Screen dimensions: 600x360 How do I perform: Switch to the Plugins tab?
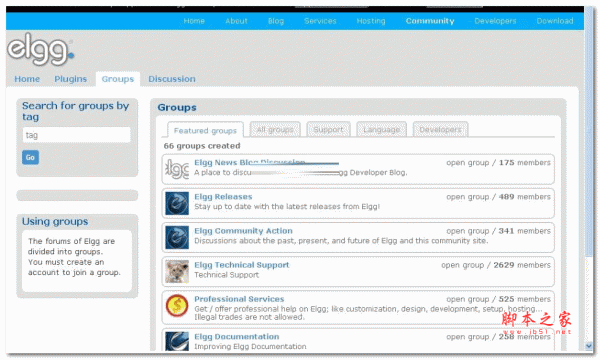(x=70, y=79)
